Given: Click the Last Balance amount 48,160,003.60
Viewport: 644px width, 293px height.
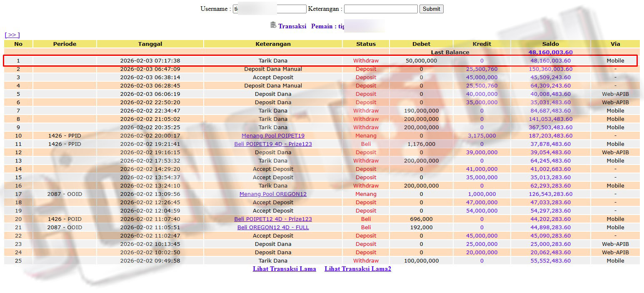Looking at the screenshot, I should [550, 52].
